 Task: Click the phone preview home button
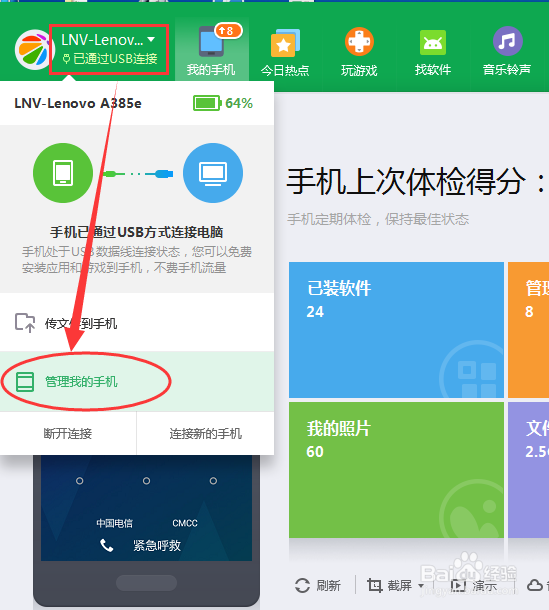(x=146, y=583)
